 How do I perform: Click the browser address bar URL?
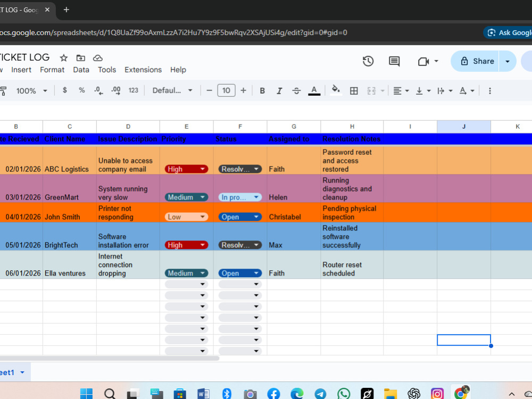pyautogui.click(x=174, y=32)
